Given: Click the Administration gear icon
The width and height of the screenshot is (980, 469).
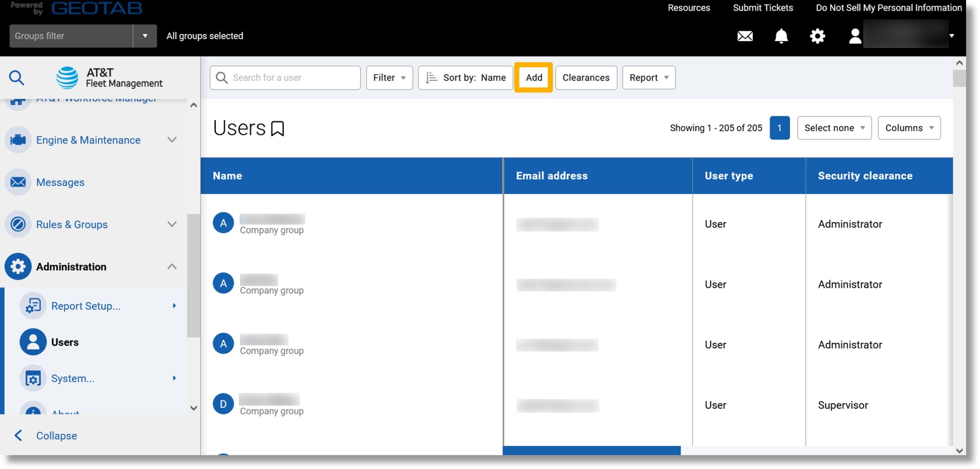Looking at the screenshot, I should [x=18, y=266].
